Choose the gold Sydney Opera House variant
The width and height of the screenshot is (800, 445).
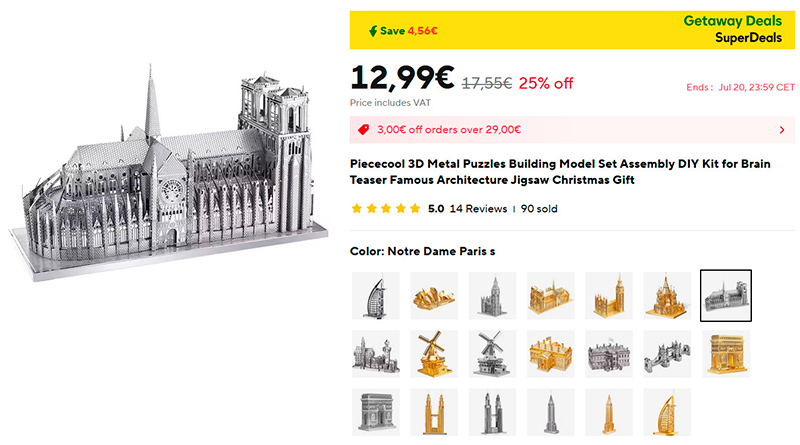434,295
